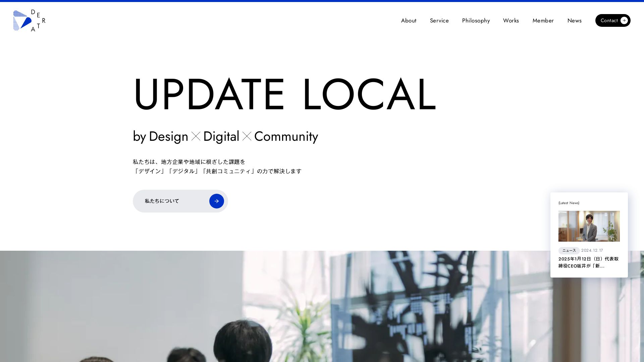Navigate to the Works section
The image size is (644, 362).
[511, 20]
